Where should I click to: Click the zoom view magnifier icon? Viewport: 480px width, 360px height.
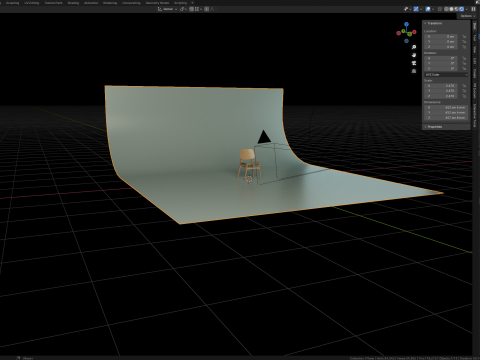[x=414, y=47]
